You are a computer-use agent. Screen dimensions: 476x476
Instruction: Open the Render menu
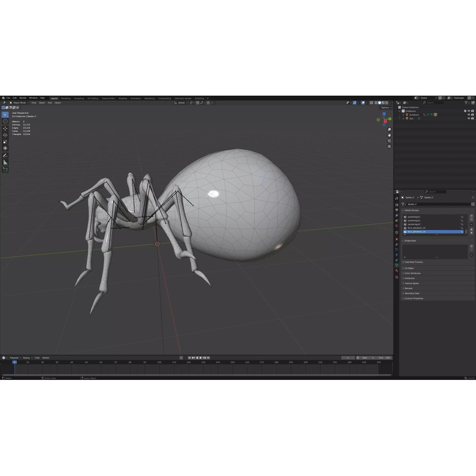[23, 98]
